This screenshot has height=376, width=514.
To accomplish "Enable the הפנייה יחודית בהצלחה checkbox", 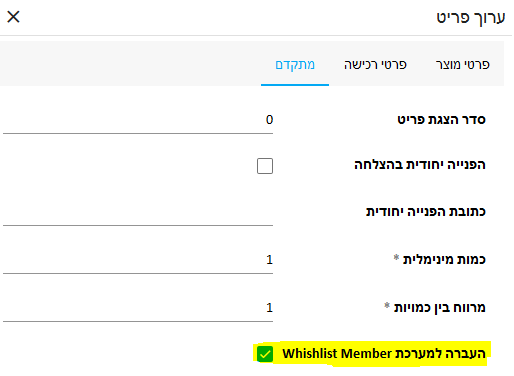I will pos(265,166).
